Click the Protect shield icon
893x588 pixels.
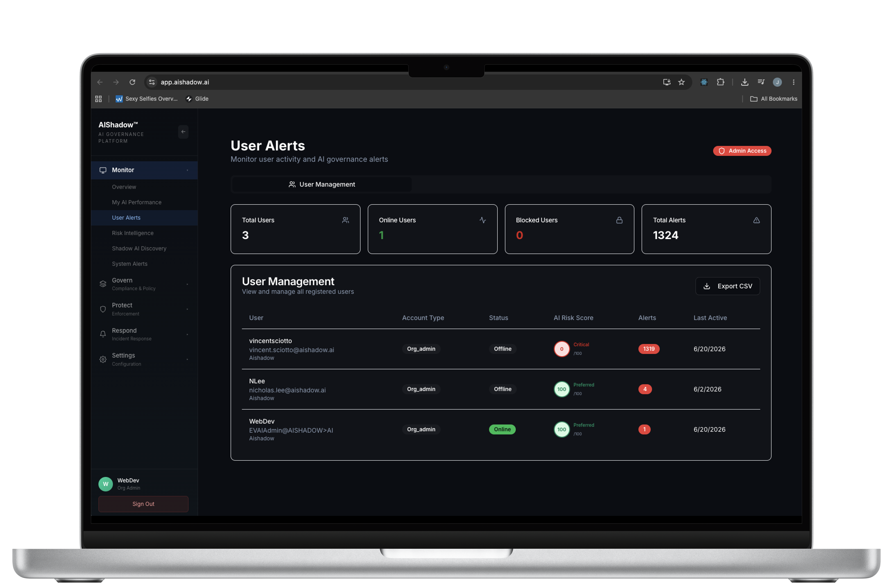(103, 309)
